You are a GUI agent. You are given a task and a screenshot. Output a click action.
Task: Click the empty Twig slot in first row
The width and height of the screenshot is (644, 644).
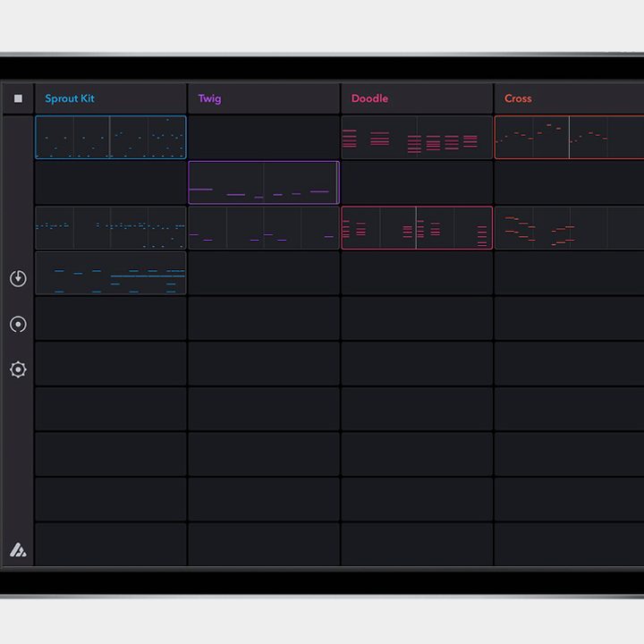(264, 137)
